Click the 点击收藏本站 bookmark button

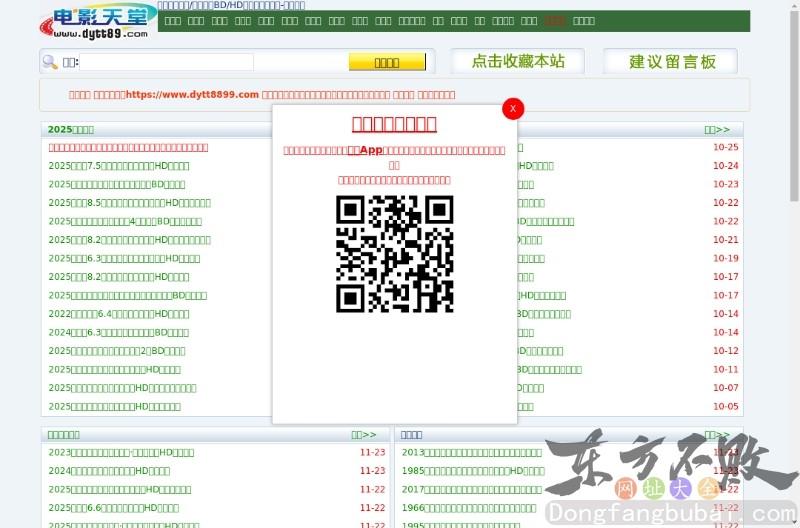pos(518,61)
